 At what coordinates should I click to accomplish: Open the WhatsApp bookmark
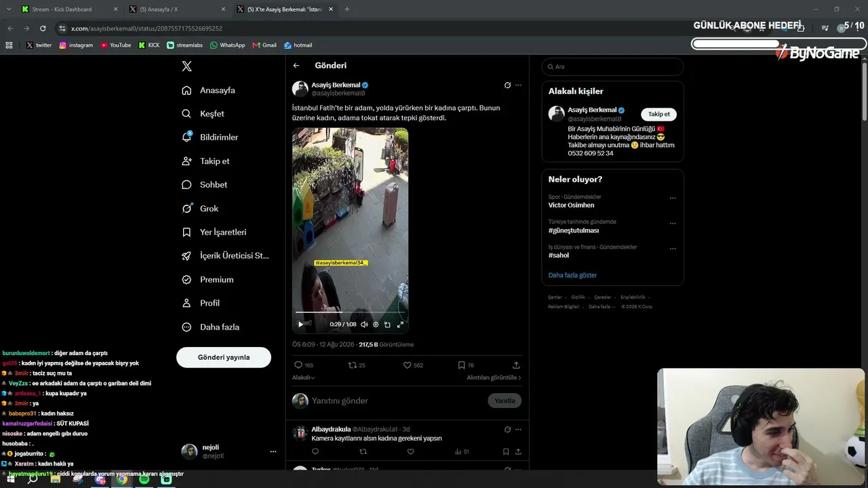228,45
